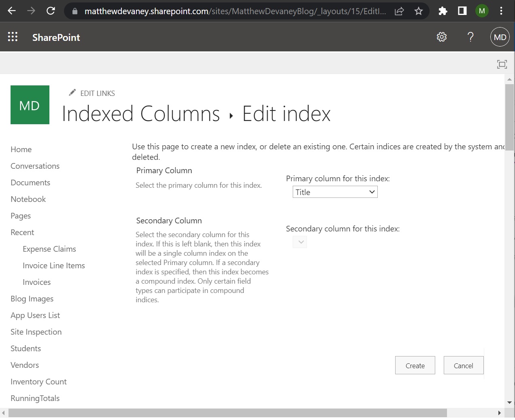The height and width of the screenshot is (420, 515).
Task: Reload the page with the refresh icon
Action: click(50, 11)
